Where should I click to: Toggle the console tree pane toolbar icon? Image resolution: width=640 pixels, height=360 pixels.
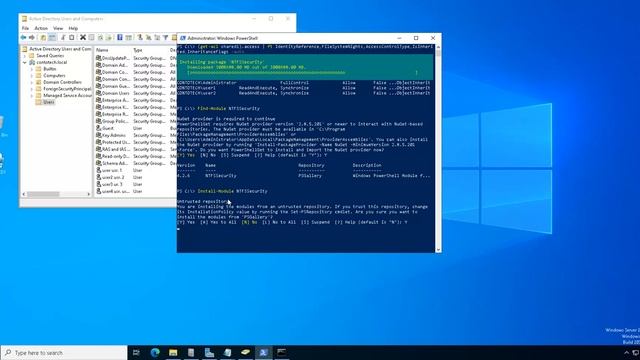pyautogui.click(x=52, y=38)
